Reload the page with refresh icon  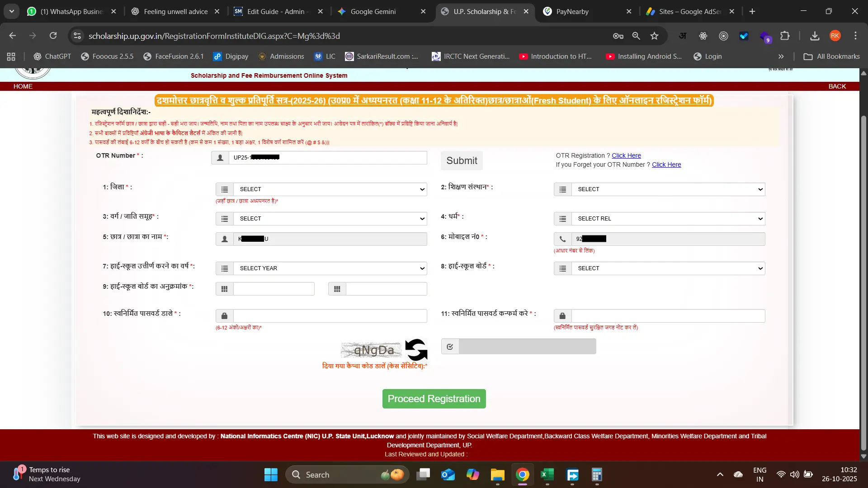(x=53, y=36)
